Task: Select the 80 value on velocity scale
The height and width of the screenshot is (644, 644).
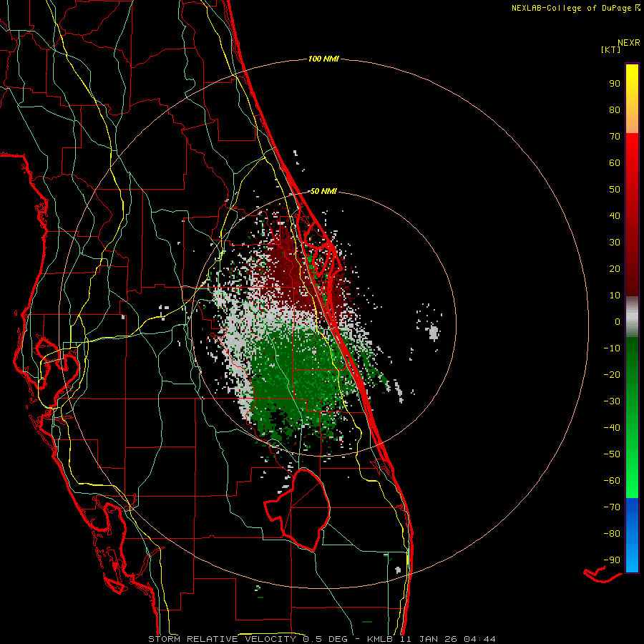Action: click(x=615, y=109)
